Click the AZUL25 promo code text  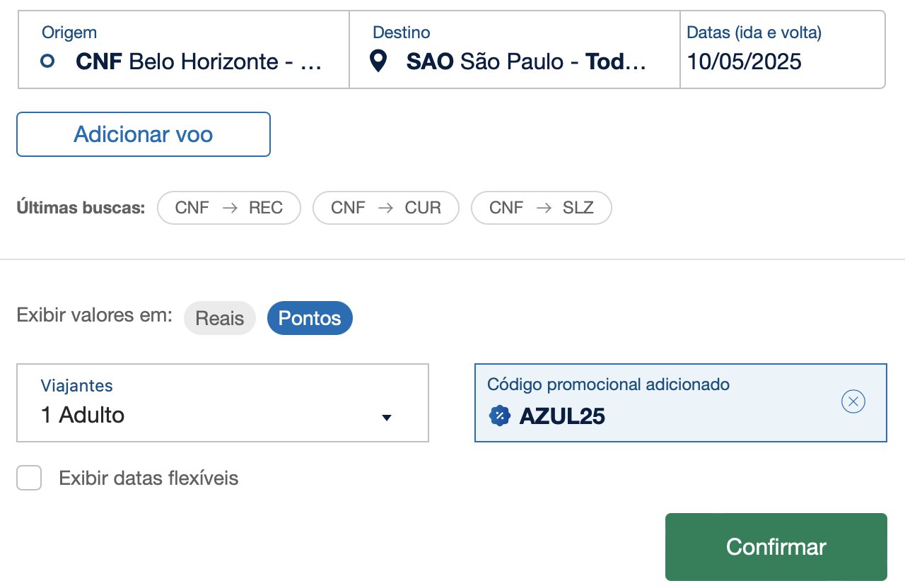(562, 416)
